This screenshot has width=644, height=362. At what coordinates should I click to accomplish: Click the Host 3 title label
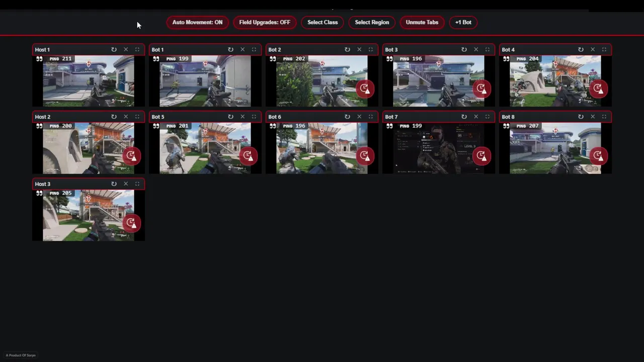click(x=43, y=184)
